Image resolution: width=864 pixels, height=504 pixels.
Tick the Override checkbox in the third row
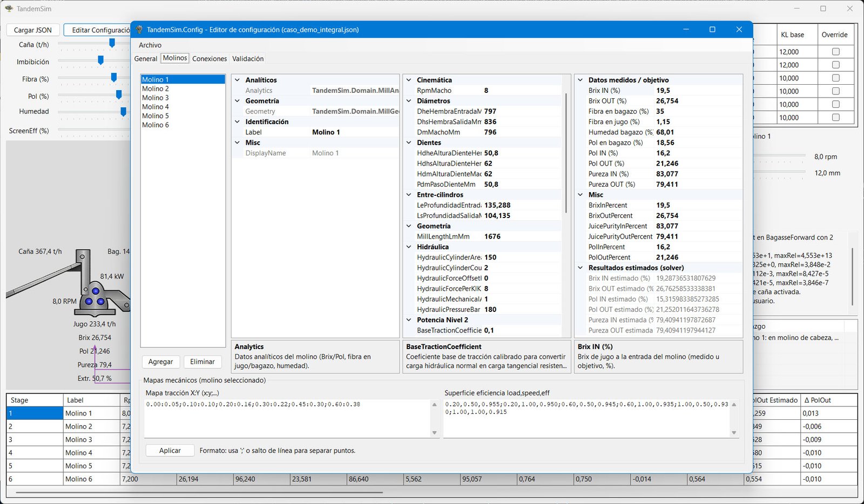(x=835, y=78)
